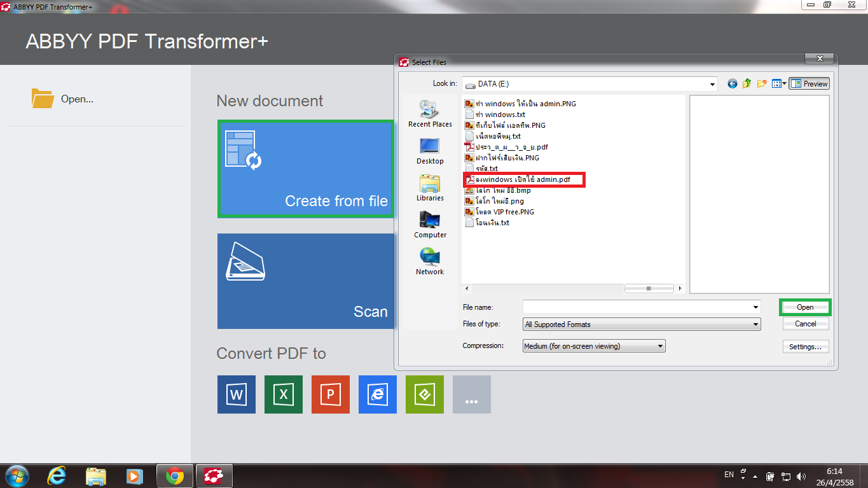Screen dimensions: 868x488
Task: Create a new folder in dialog
Action: tap(761, 83)
